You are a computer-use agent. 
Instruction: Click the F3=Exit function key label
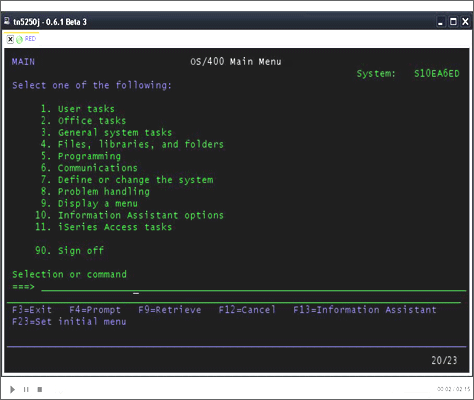[x=32, y=310]
